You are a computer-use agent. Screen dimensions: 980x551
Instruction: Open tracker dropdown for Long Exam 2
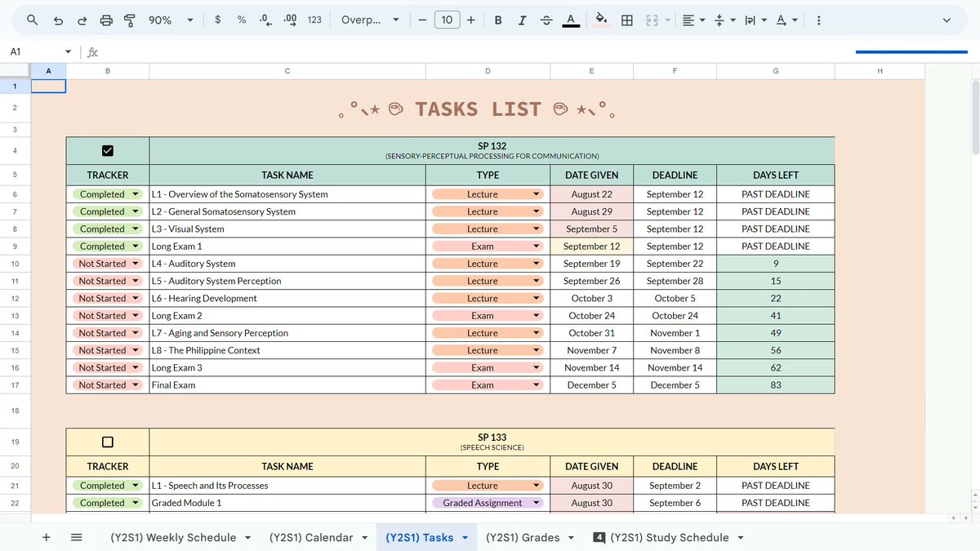pyautogui.click(x=136, y=316)
